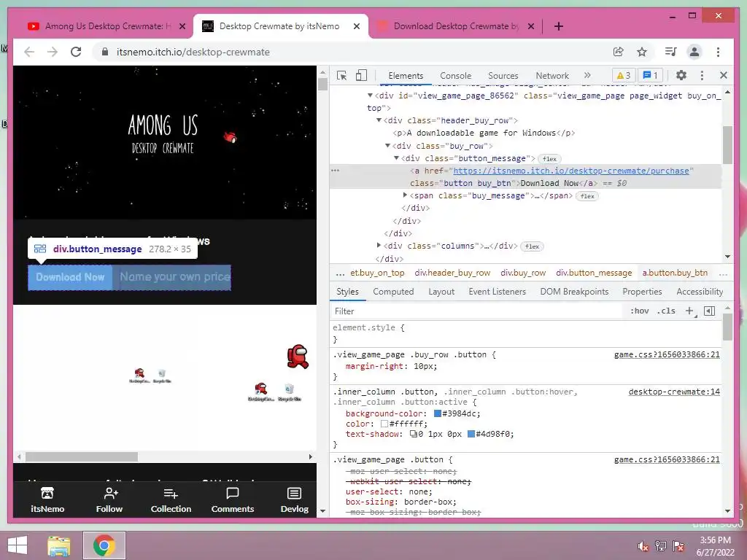
Task: Open Chrome profile avatar
Action: pos(694,52)
